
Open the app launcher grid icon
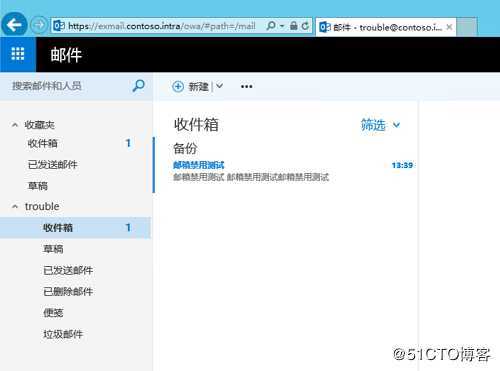pos(18,54)
